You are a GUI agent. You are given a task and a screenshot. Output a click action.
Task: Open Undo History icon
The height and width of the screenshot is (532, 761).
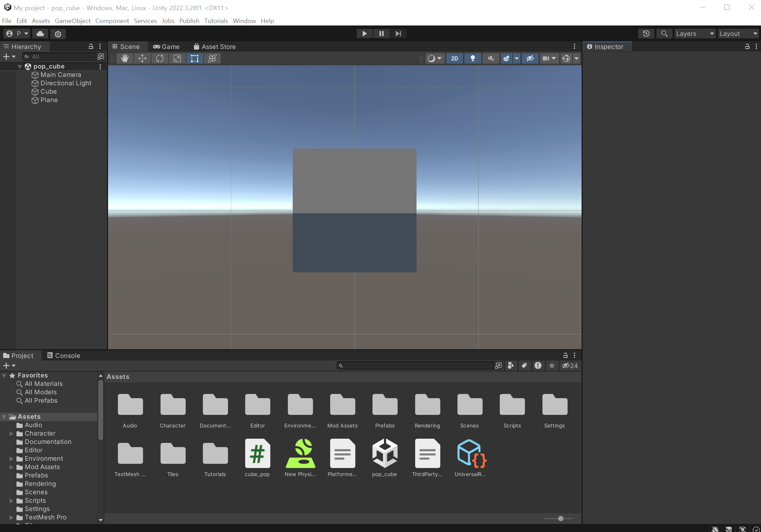coord(646,34)
